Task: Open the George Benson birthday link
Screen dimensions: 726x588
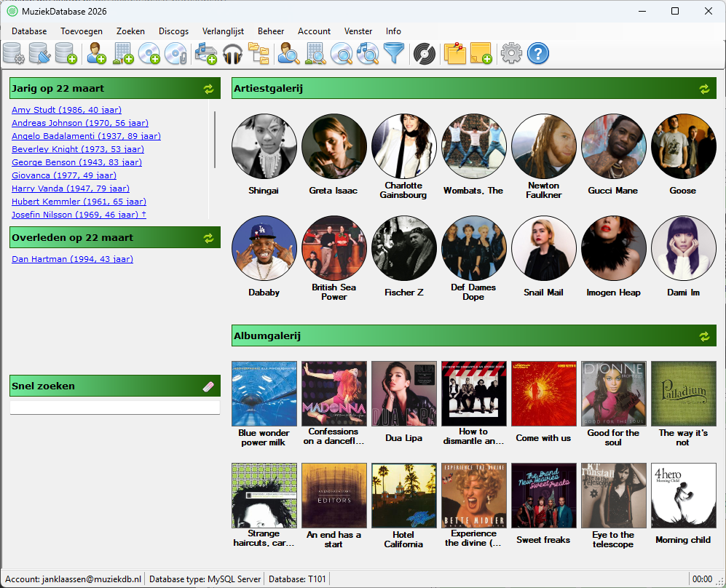Action: [x=76, y=162]
